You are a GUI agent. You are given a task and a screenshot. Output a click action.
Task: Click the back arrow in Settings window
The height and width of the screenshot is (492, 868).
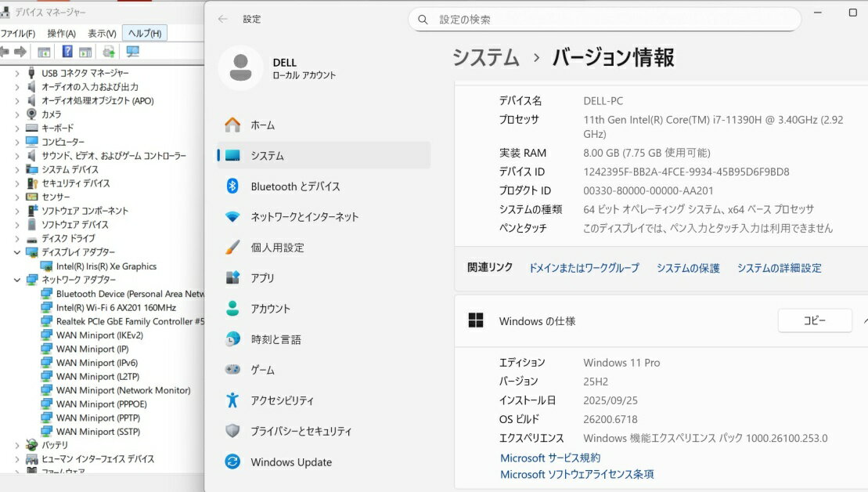tap(223, 19)
